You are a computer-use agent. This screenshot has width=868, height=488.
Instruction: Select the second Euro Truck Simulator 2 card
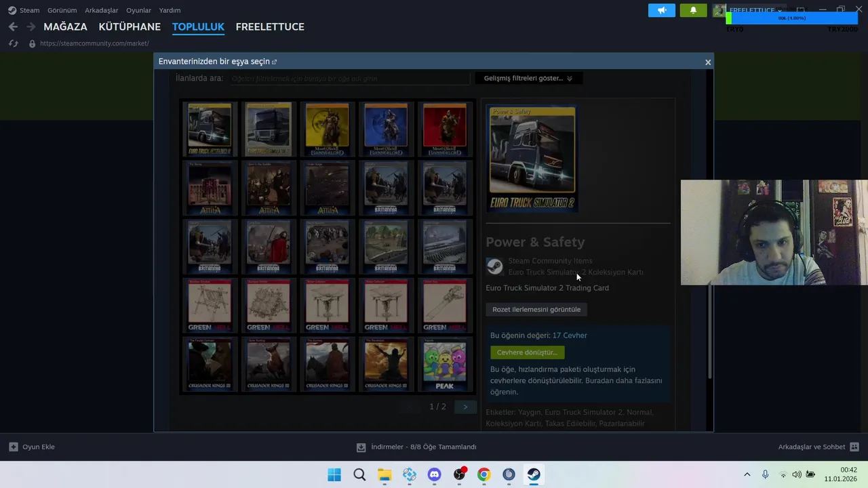[x=269, y=129]
